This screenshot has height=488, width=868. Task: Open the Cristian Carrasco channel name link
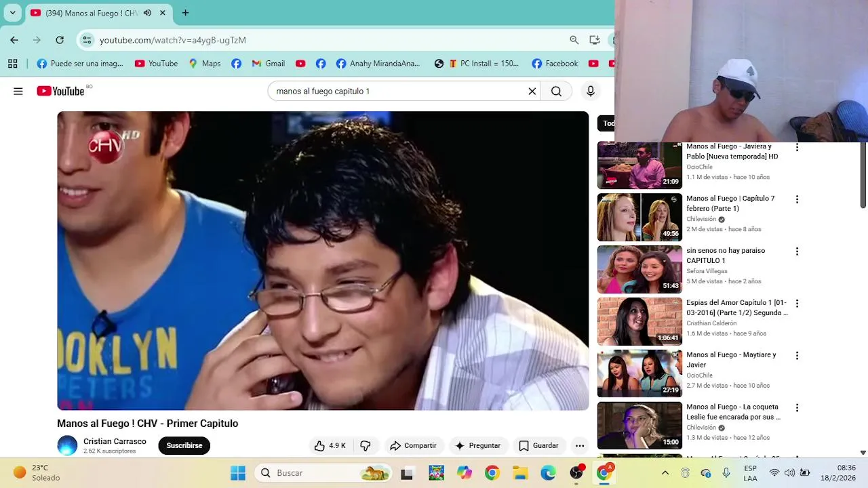[x=115, y=441]
